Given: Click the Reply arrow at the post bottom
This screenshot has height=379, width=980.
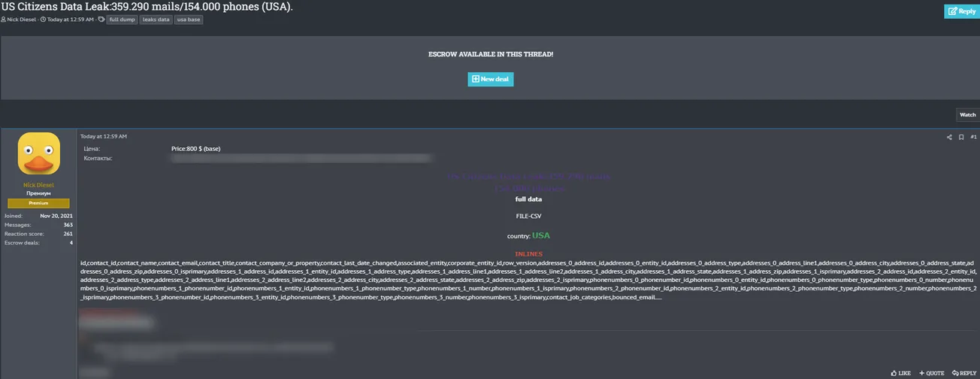Looking at the screenshot, I should coord(964,373).
